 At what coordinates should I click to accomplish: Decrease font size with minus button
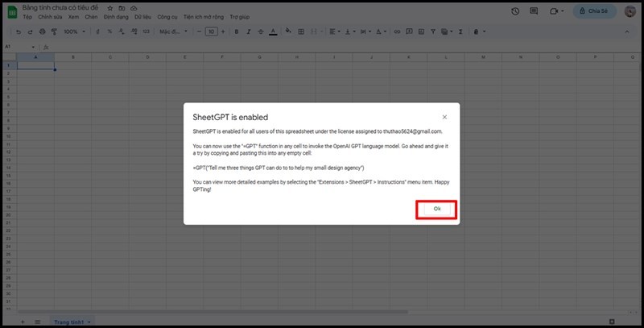[x=199, y=31]
